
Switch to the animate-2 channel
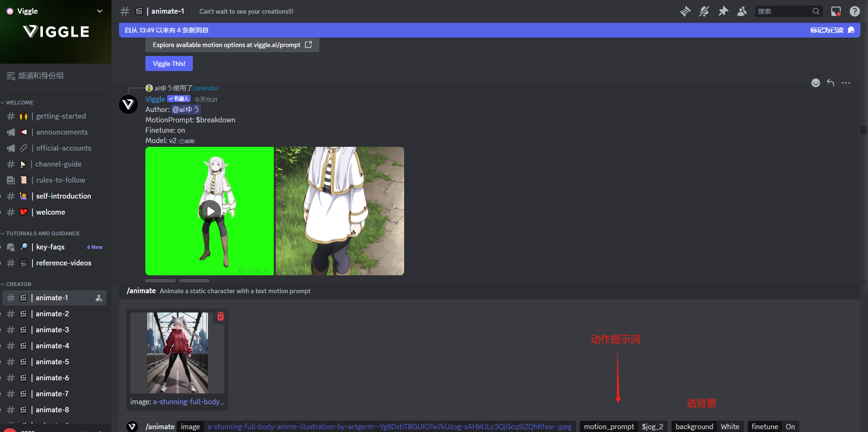(x=55, y=314)
